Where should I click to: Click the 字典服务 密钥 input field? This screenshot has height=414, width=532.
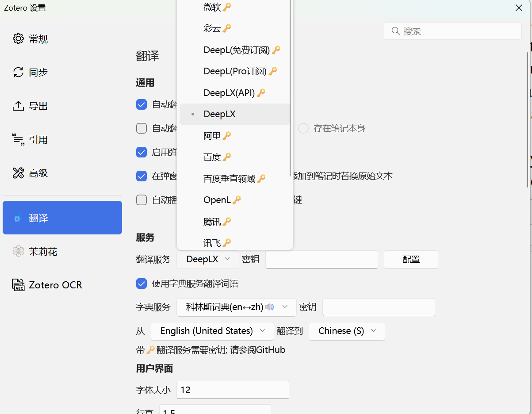point(379,307)
